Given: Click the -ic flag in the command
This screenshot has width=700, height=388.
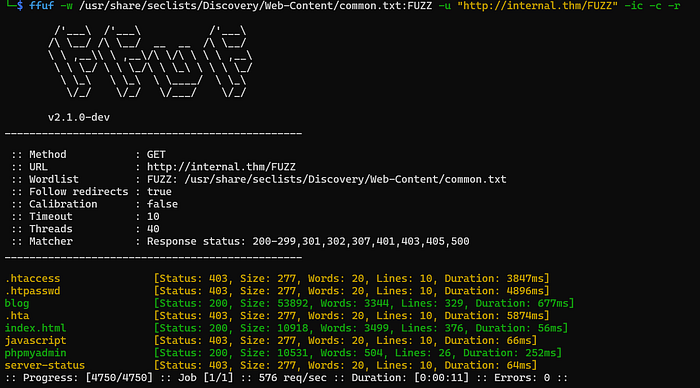Looking at the screenshot, I should coord(633,6).
